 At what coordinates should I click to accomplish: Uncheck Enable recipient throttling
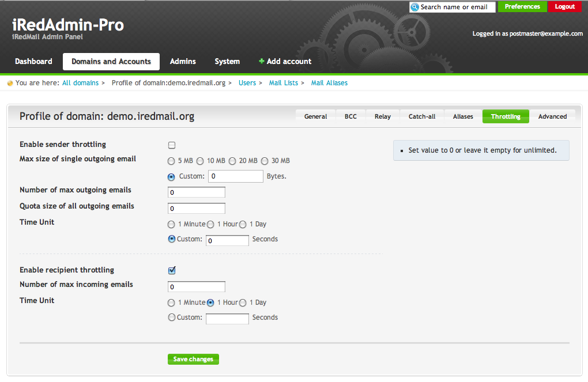point(172,270)
